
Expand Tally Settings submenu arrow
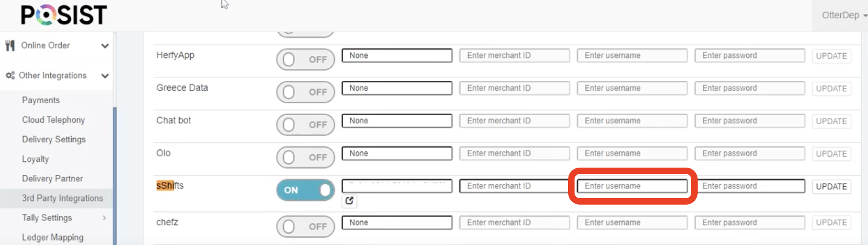[x=104, y=218]
